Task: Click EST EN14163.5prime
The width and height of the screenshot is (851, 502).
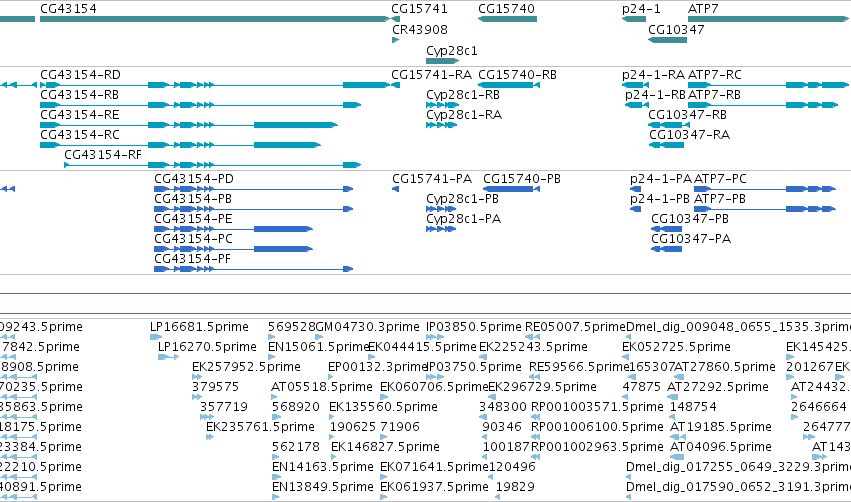Action: (322, 467)
